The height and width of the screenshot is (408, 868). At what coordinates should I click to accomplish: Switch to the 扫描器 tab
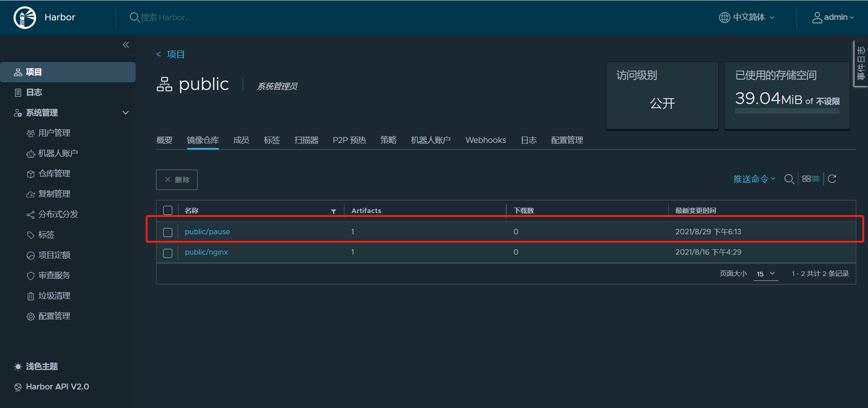coord(307,140)
